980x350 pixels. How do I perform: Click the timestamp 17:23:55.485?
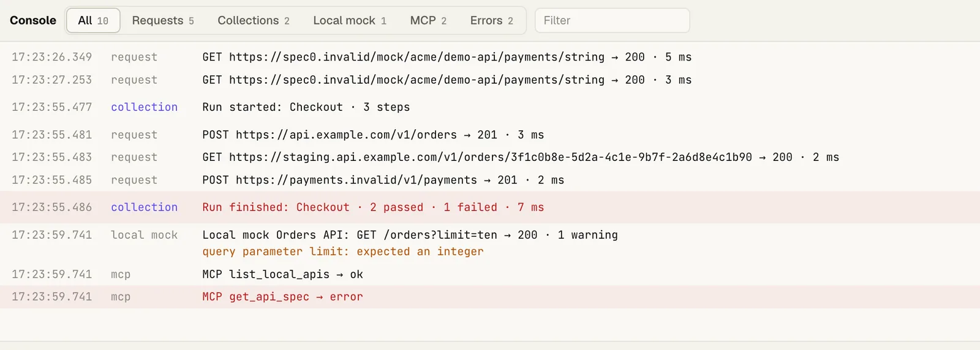(52, 180)
